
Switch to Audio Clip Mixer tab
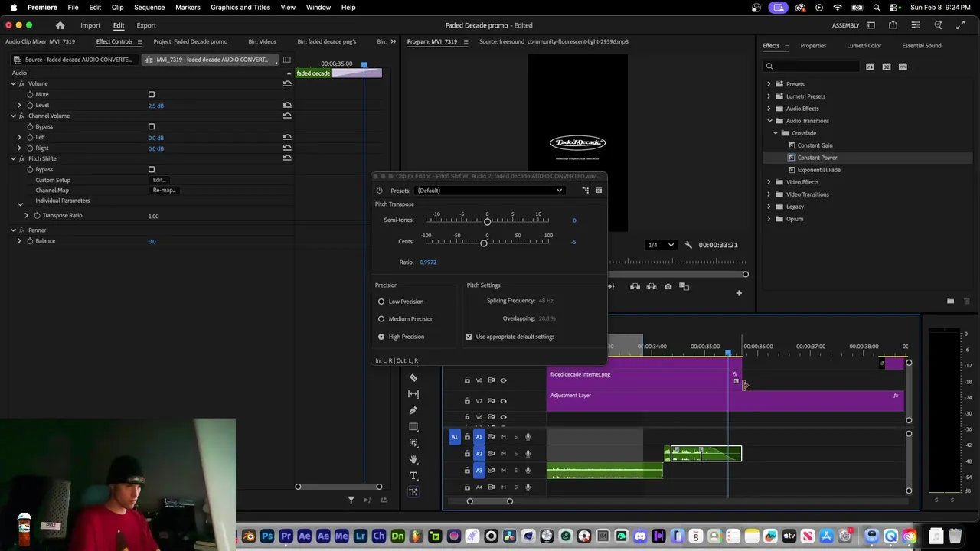click(x=40, y=41)
